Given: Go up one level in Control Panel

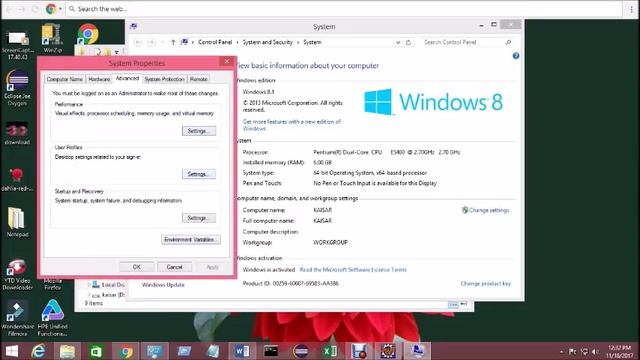Looking at the screenshot, I should point(173,42).
